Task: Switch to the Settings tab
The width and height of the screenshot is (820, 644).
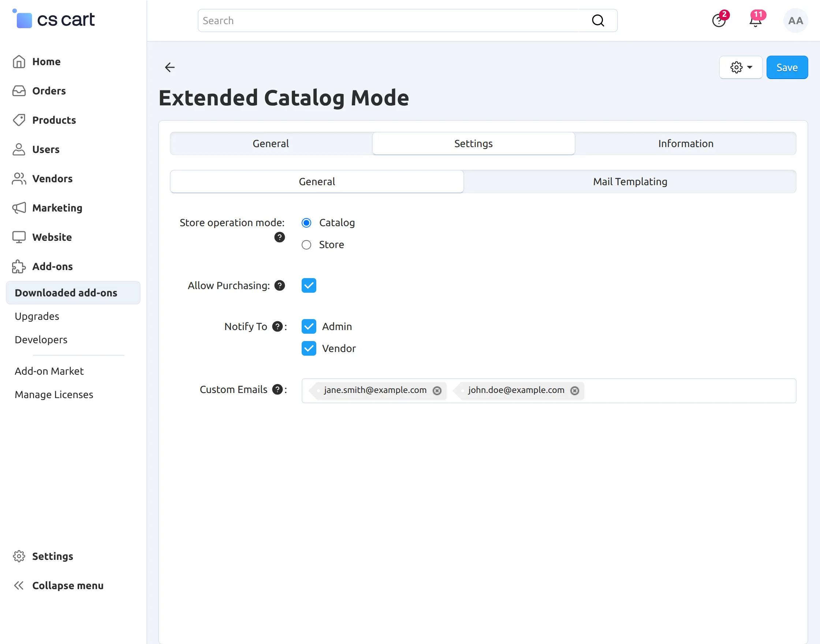Action: tap(473, 144)
